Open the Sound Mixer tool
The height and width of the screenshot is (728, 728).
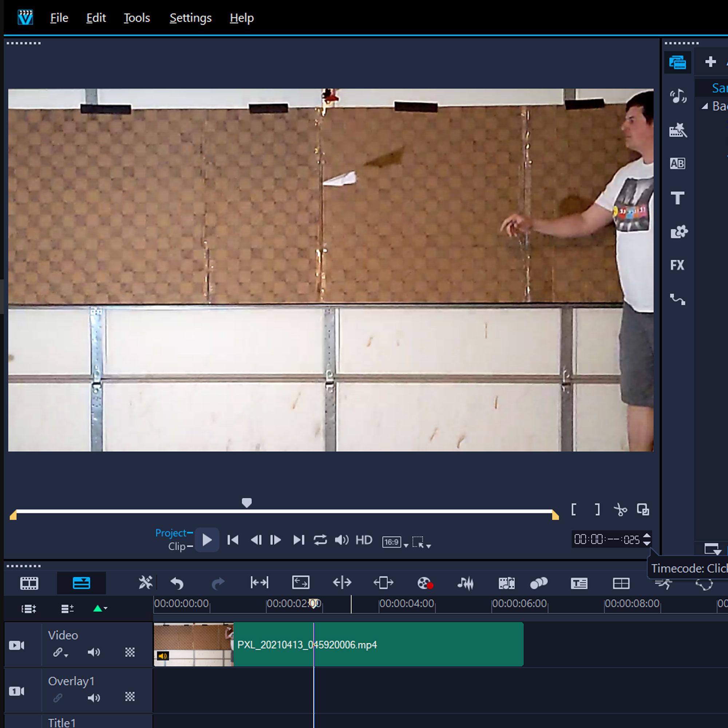(465, 583)
